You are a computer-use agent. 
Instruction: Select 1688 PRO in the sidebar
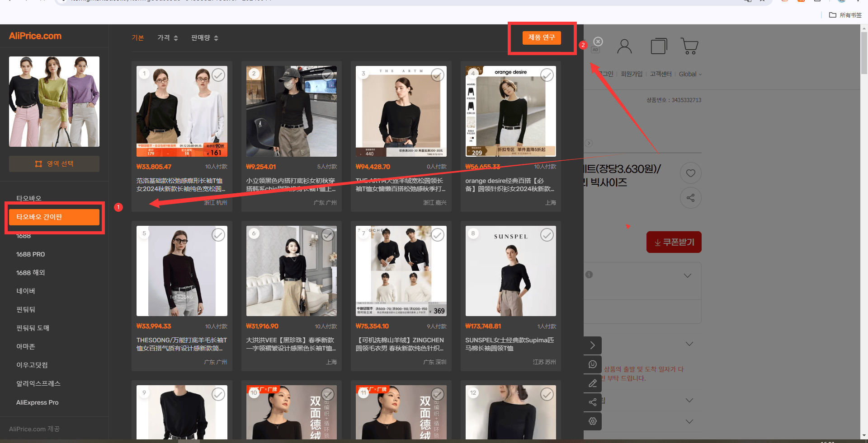[x=31, y=254]
